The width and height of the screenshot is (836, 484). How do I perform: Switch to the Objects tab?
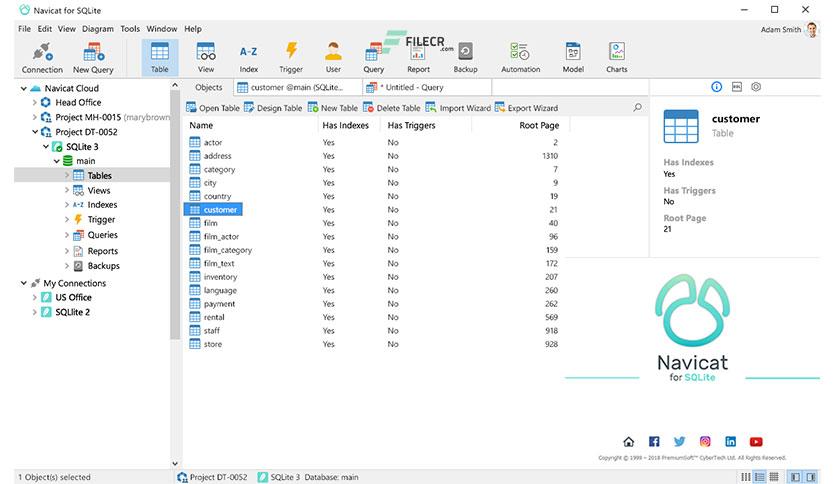pyautogui.click(x=208, y=87)
